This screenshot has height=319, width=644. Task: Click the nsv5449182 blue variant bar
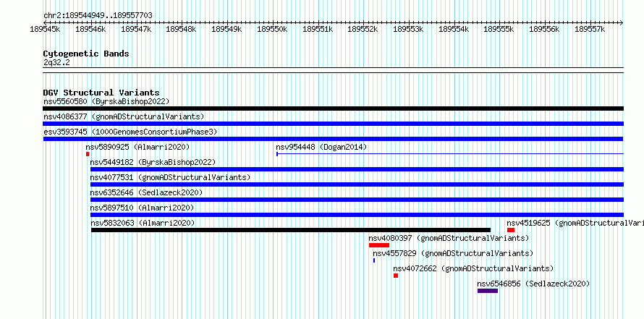point(357,169)
